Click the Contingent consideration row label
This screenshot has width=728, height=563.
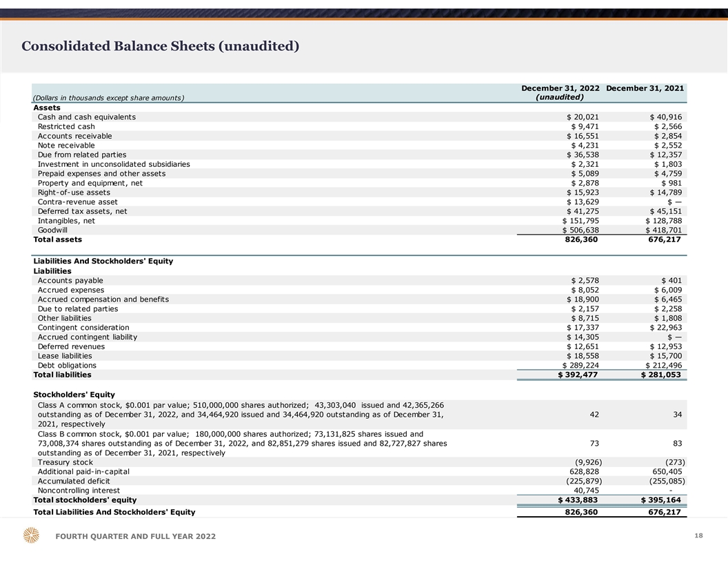pos(83,328)
